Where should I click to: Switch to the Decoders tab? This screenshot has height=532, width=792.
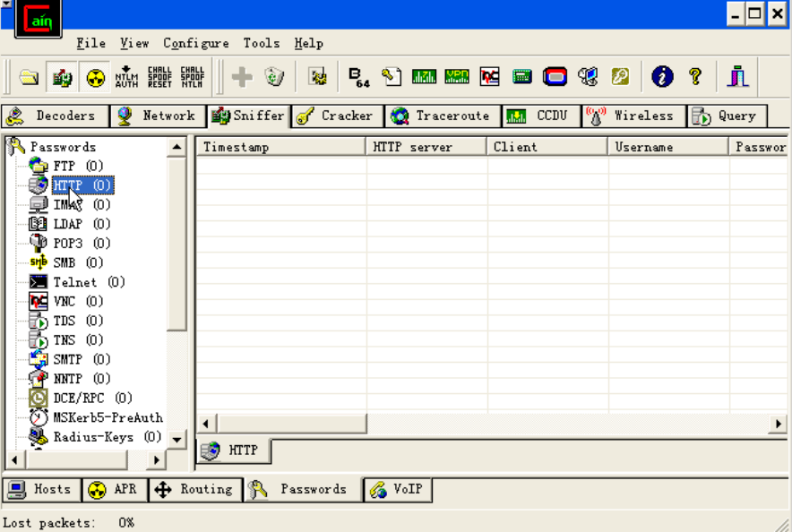pyautogui.click(x=55, y=116)
